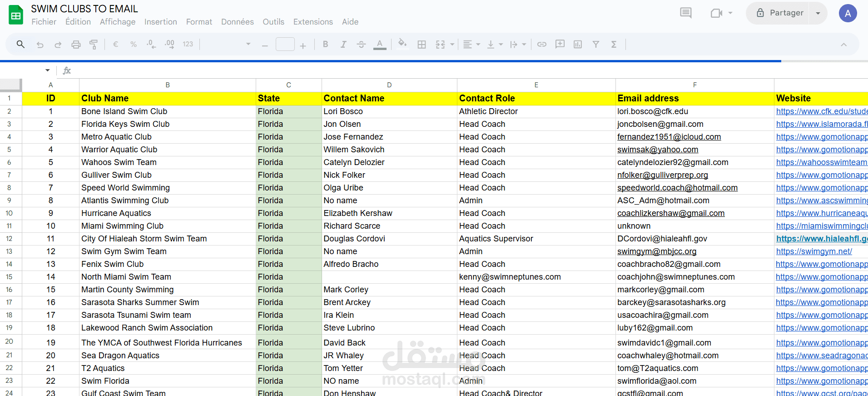Select row 12 header

click(x=9, y=239)
